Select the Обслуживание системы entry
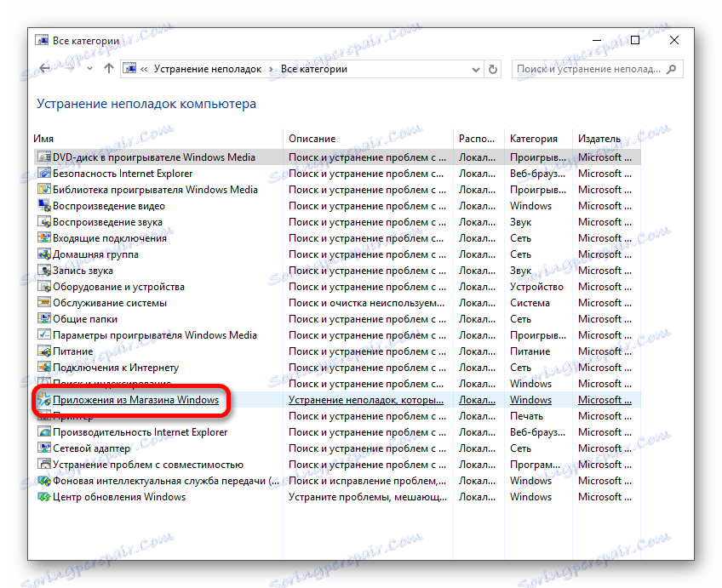 coord(110,303)
